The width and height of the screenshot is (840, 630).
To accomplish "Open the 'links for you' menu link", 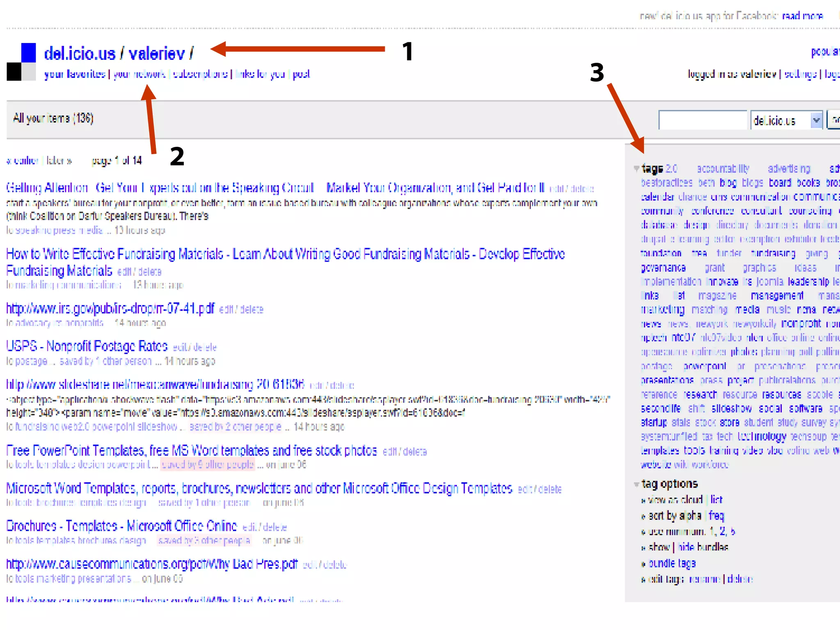I will [x=260, y=74].
